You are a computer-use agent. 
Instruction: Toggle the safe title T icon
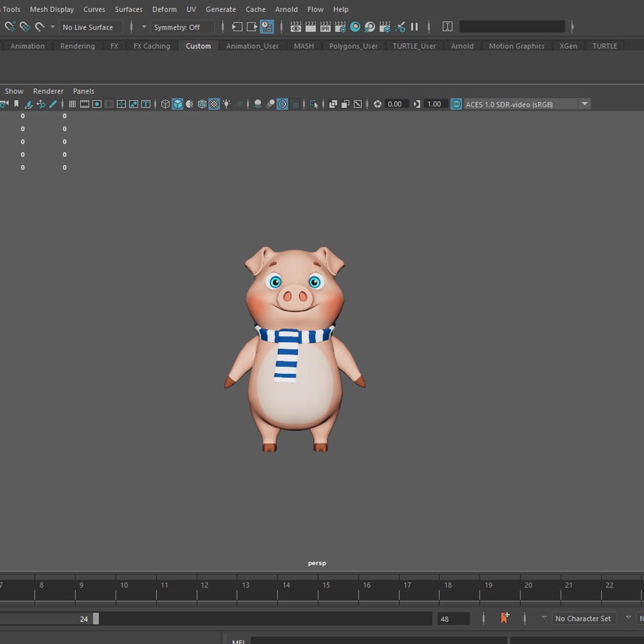[x=146, y=104]
